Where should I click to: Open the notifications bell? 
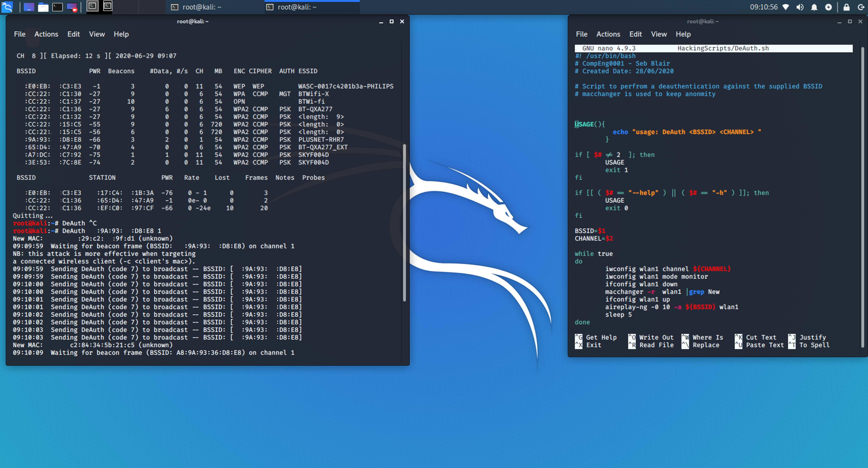click(814, 7)
